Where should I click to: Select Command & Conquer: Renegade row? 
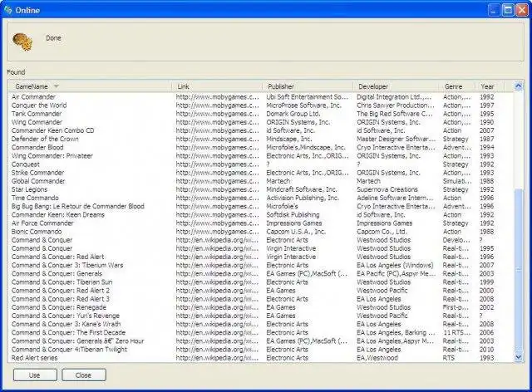[260, 307]
